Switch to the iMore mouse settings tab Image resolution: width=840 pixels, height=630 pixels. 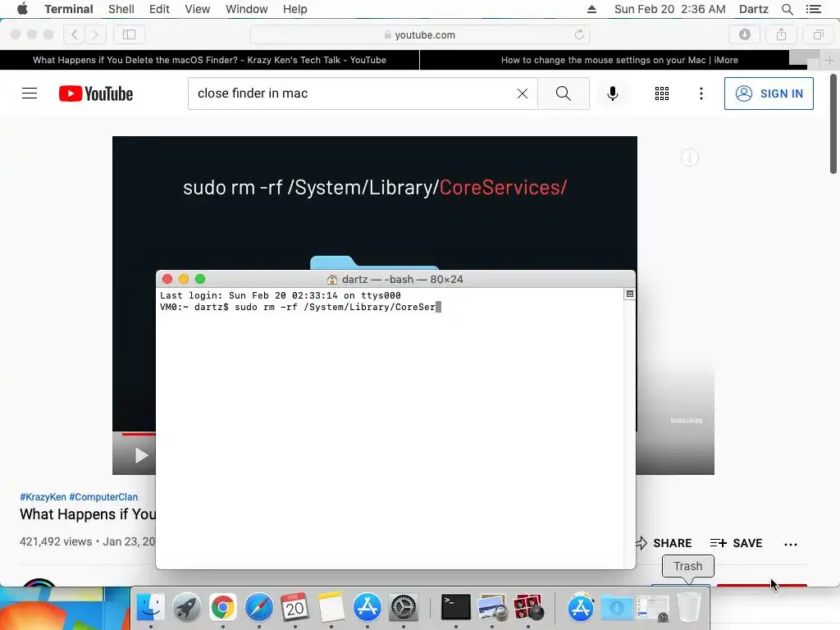[619, 60]
